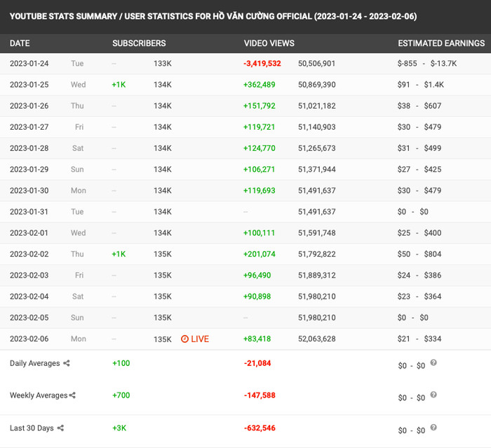Viewport: 491px width, 448px height.
Task: Click total views 52,063,628
Action: pos(316,339)
